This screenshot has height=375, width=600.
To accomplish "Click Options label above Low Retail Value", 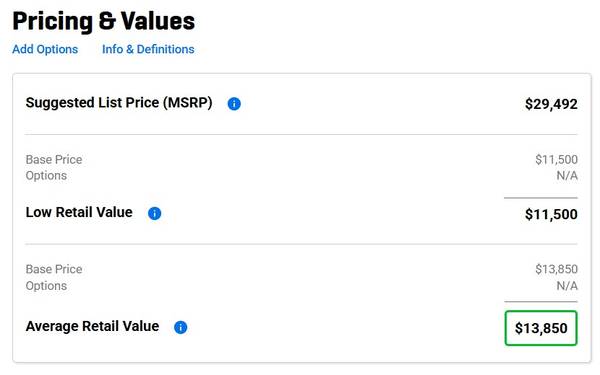I will pos(46,176).
